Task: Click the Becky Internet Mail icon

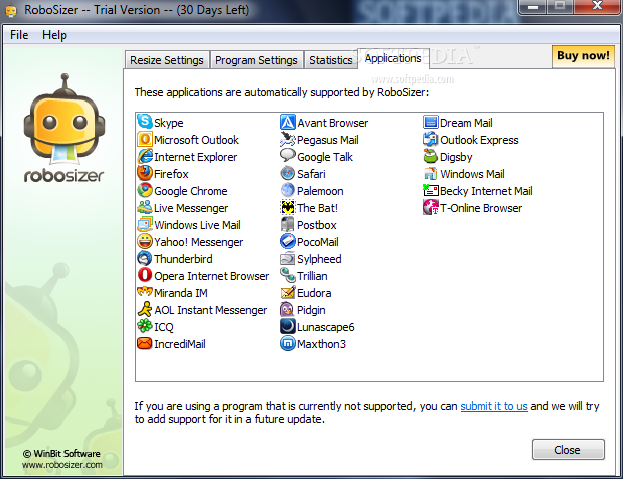Action: pos(431,190)
